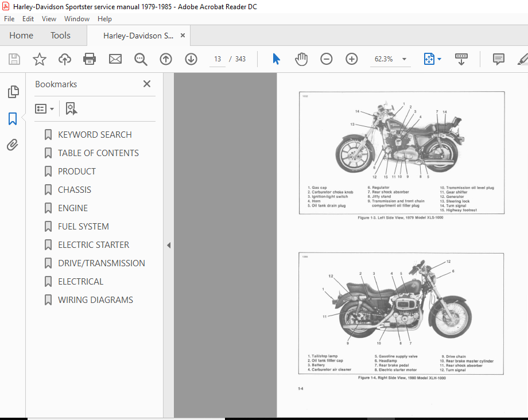Open bookmark options list menu

coord(44,108)
